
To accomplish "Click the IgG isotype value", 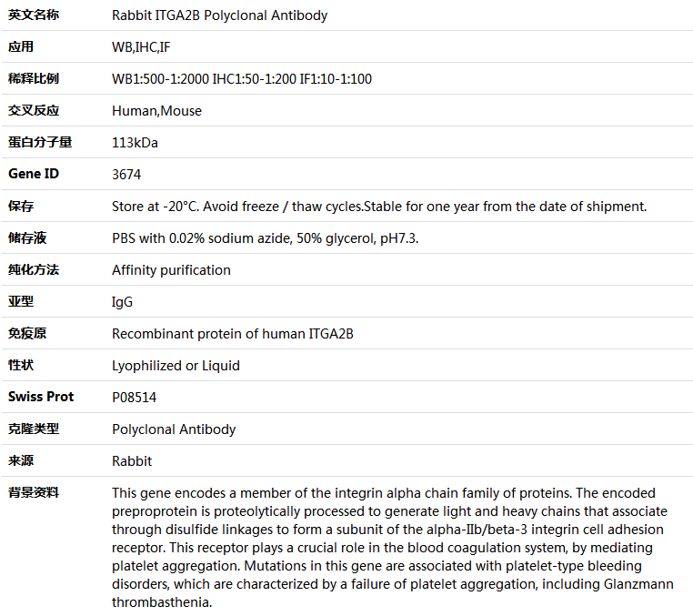I will (x=123, y=302).
